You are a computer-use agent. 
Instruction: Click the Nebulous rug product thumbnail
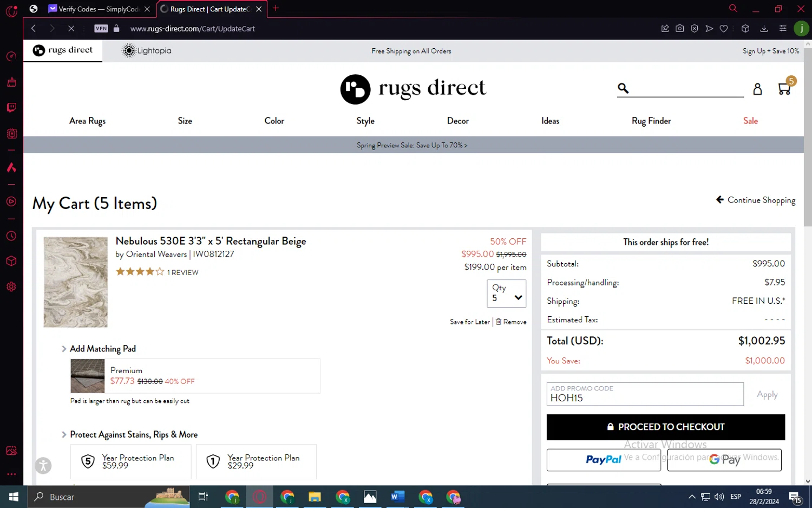76,282
